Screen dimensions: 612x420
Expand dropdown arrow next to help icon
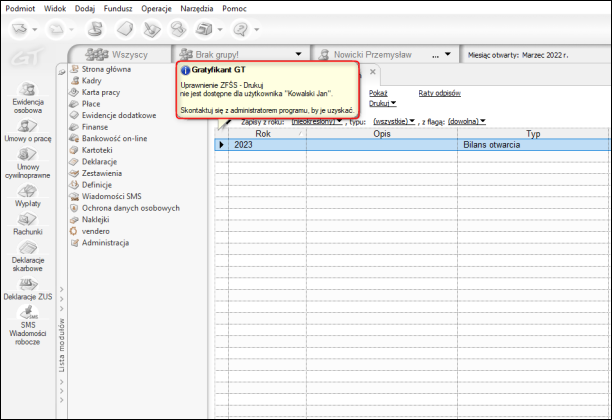256,29
